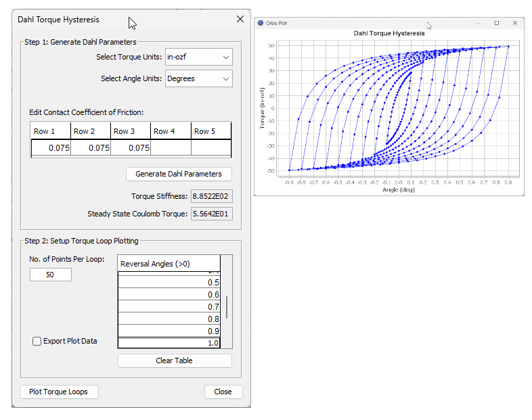Click the Reversal Angles table scrollbar
532x420 pixels.
pos(227,308)
